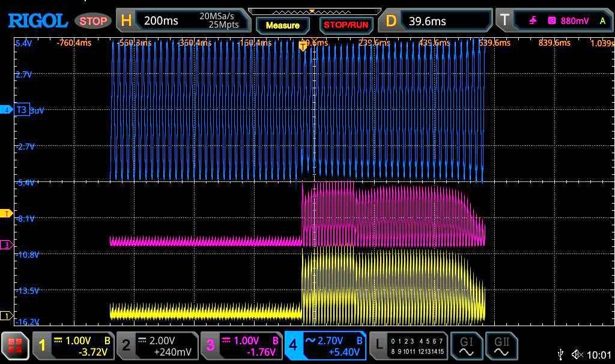The image size is (615, 364).
Task: Click the channel 4 ground level marker
Action: (x=7, y=110)
